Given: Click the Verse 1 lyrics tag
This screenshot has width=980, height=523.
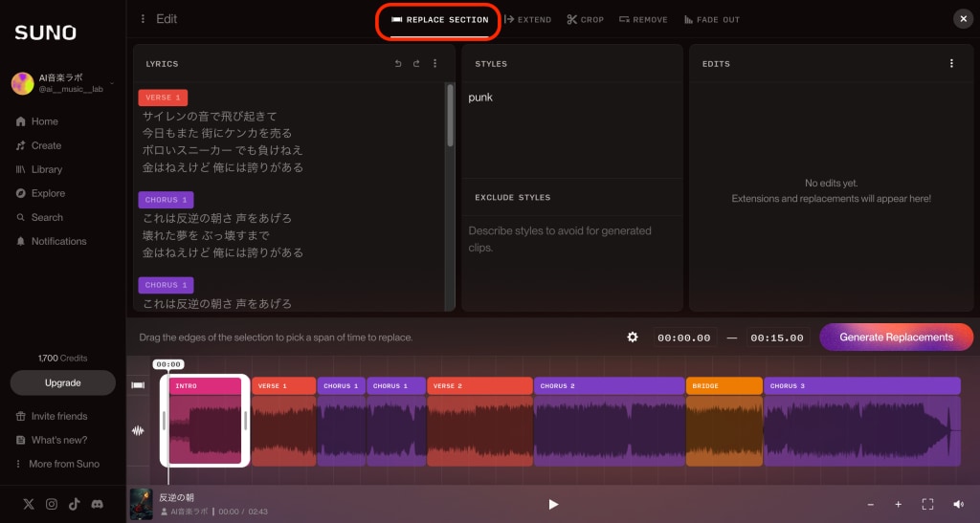Looking at the screenshot, I should (163, 98).
